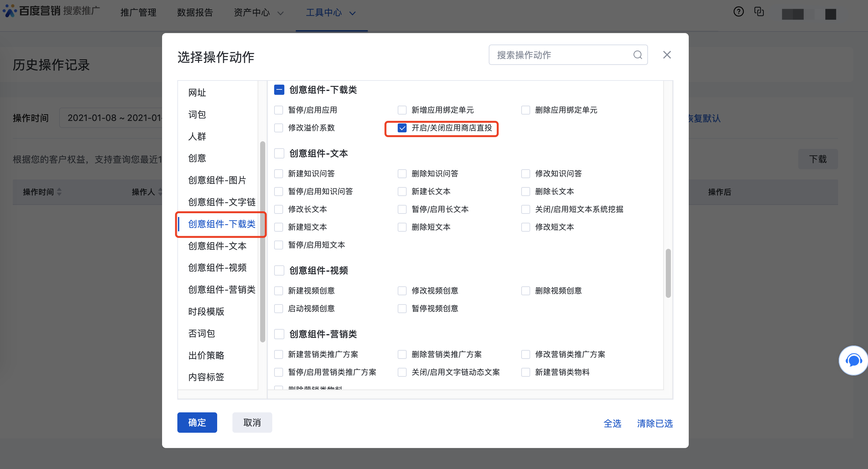Close the dialog with X icon
Screen dimensions: 868x469
(x=667, y=55)
